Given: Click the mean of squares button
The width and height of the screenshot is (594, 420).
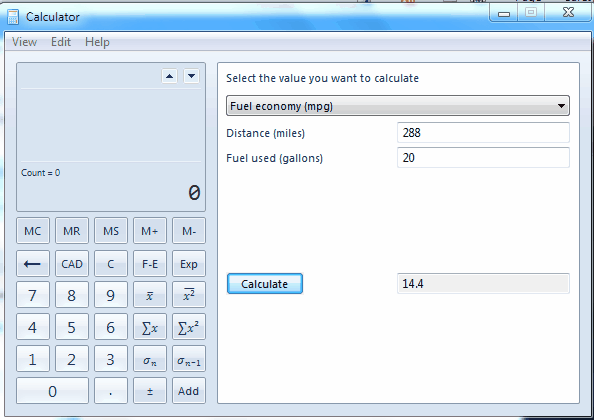Looking at the screenshot, I should click(x=189, y=295).
